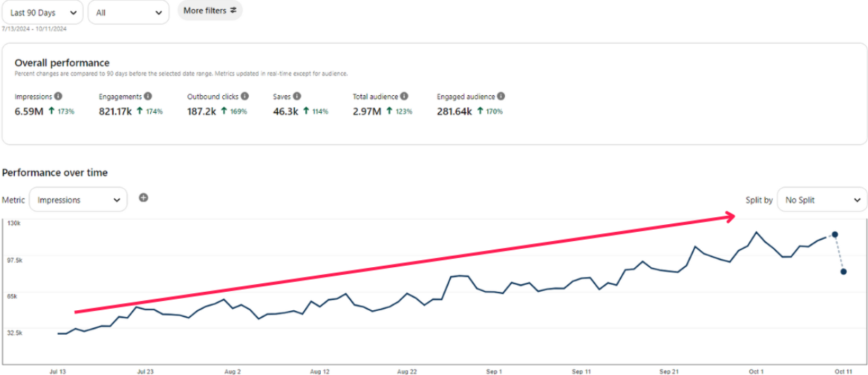868x375 pixels.
Task: Click the 170% engaged audience change
Action: point(489,111)
